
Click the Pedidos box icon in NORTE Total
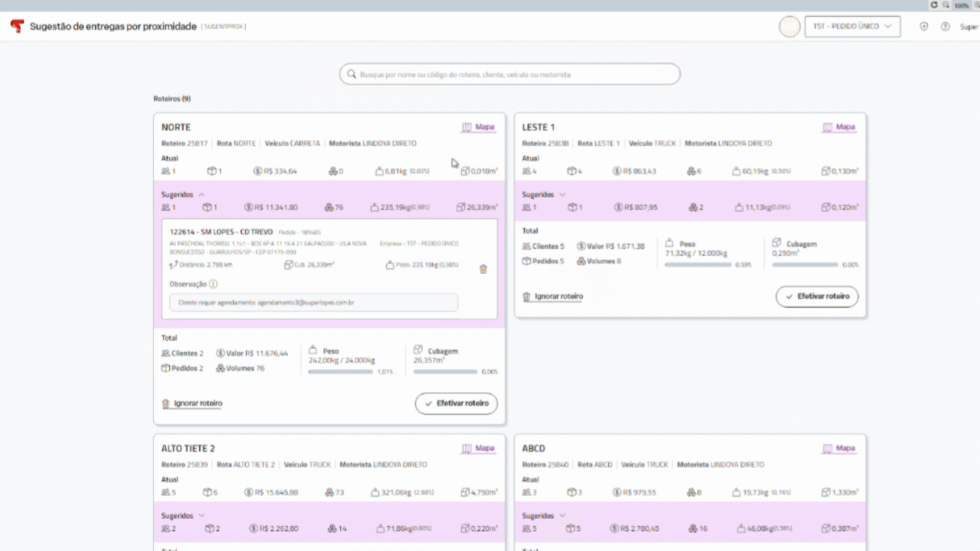(166, 368)
